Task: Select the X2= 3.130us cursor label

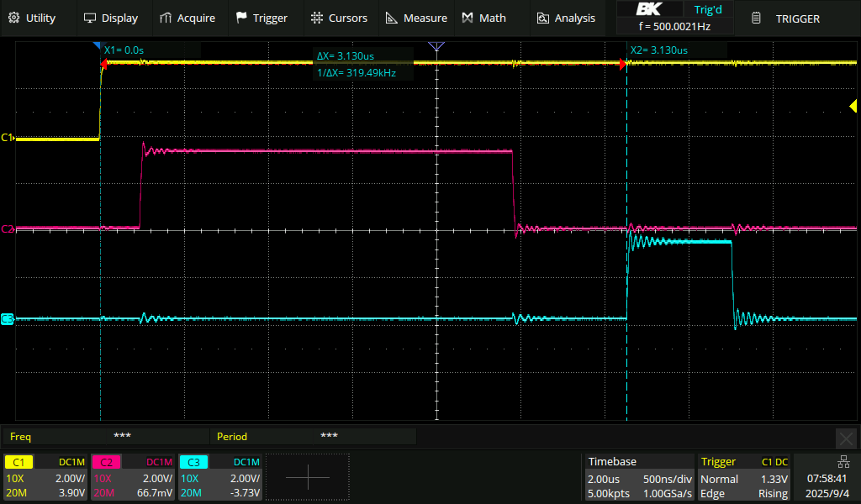Action: click(659, 50)
